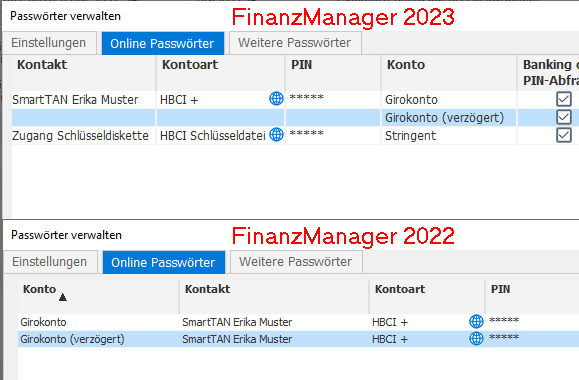Toggle the Girokonto PIN-Abfrage checkbox
The image size is (579, 380).
pyautogui.click(x=563, y=99)
